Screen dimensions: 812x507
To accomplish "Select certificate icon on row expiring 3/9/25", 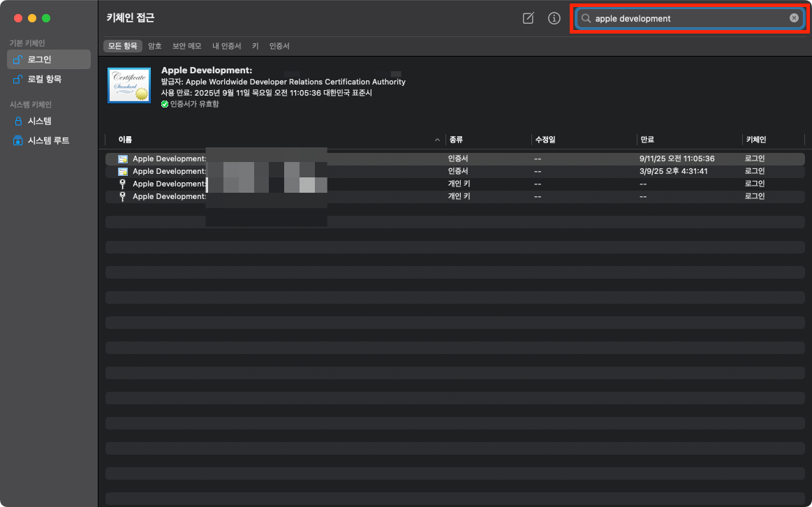I will [x=123, y=171].
